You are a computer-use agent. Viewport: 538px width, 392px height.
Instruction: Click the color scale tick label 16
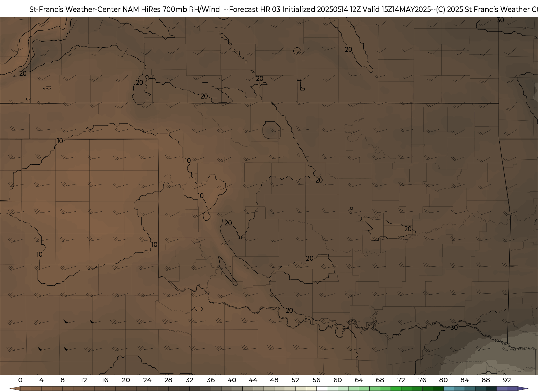(x=105, y=380)
